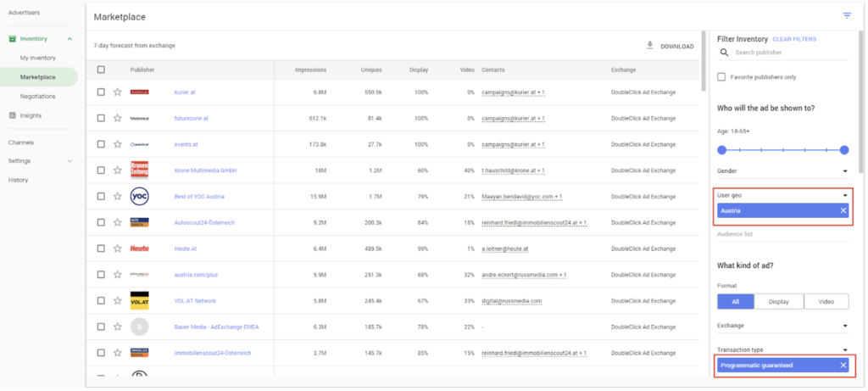Click the Inventory icon in sidebar
The width and height of the screenshot is (868, 391).
[x=13, y=39]
